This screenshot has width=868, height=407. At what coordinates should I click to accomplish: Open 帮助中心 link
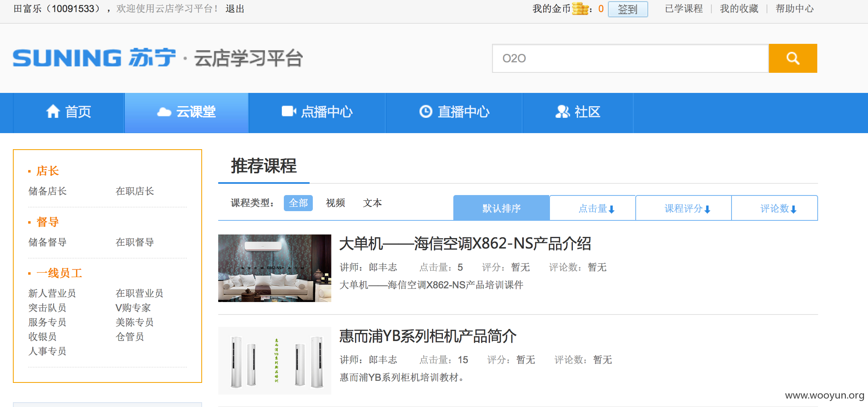(x=794, y=8)
